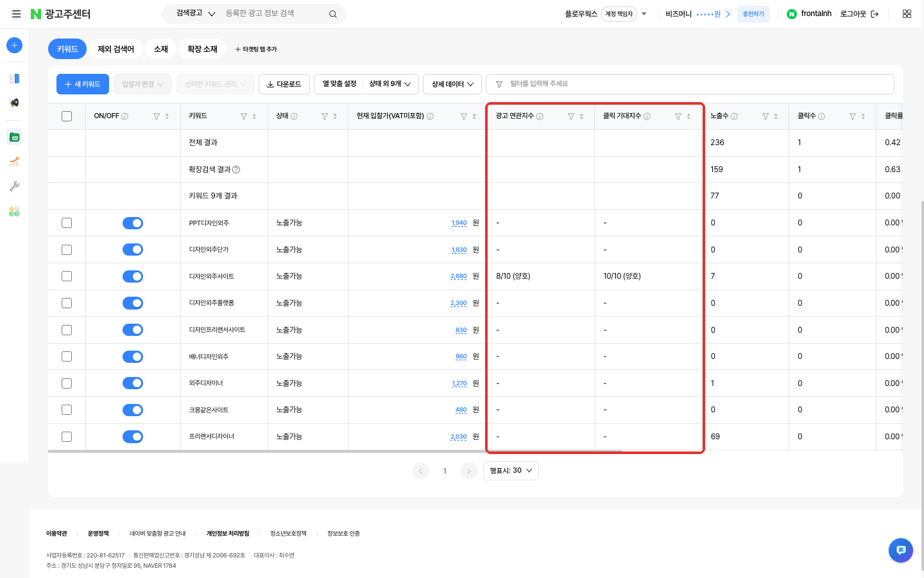Switch to the 제외 검색어 tab
The image size is (924, 578).
116,49
